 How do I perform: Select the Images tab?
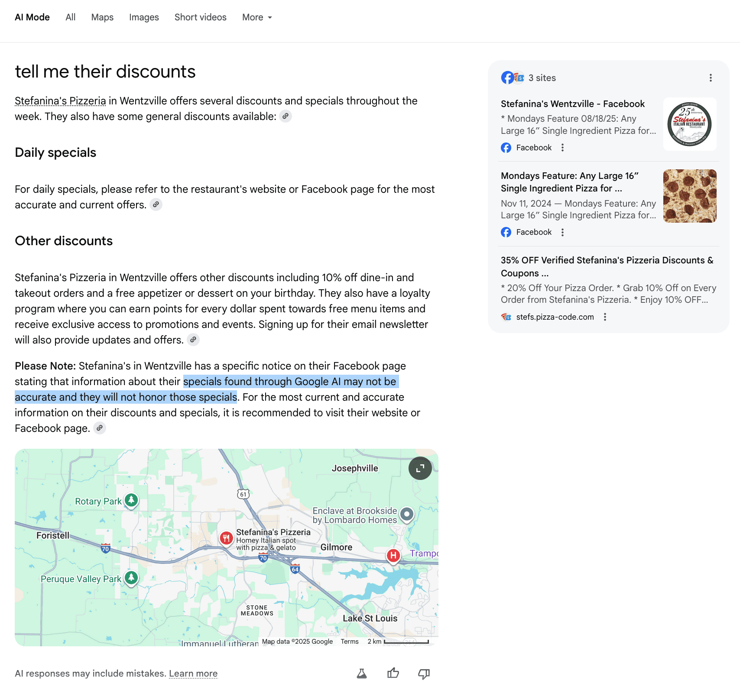point(144,17)
